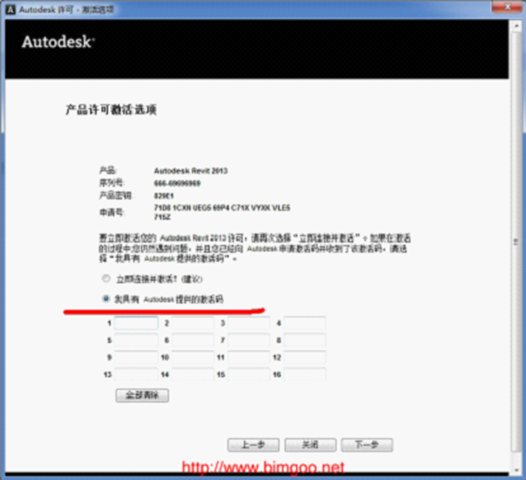Click activation code field 1

pos(136,323)
